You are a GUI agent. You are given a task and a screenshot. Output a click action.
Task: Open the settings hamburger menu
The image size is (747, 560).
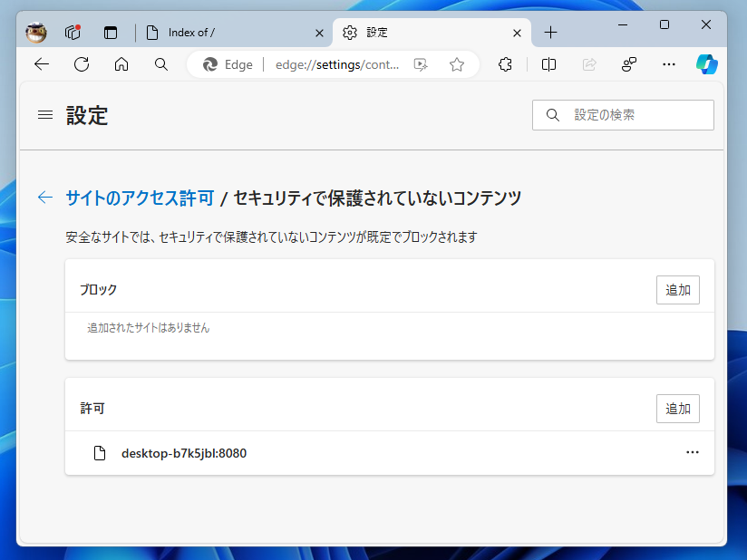point(44,114)
